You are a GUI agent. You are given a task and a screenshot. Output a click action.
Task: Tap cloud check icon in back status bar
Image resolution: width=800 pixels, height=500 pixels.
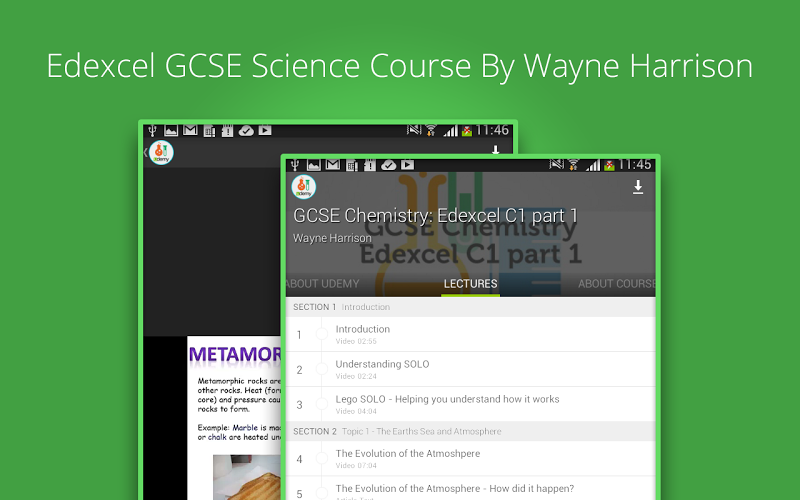246,131
